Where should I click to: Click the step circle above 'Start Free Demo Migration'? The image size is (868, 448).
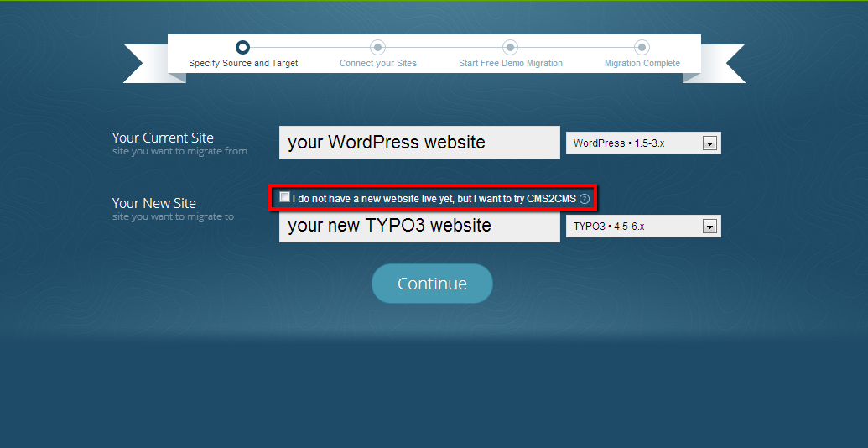click(510, 48)
